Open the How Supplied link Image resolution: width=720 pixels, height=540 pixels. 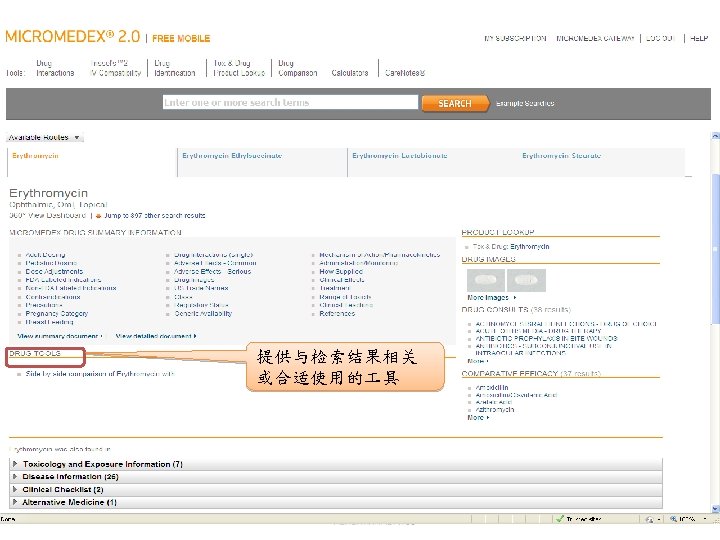[341, 271]
